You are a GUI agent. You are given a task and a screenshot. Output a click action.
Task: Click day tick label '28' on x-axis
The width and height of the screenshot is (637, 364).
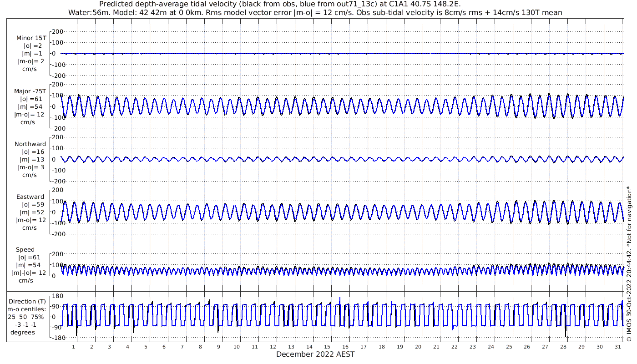click(563, 347)
